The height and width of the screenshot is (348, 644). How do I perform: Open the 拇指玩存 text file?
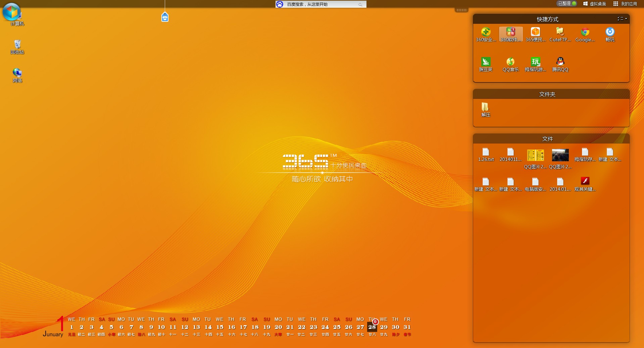coord(585,155)
